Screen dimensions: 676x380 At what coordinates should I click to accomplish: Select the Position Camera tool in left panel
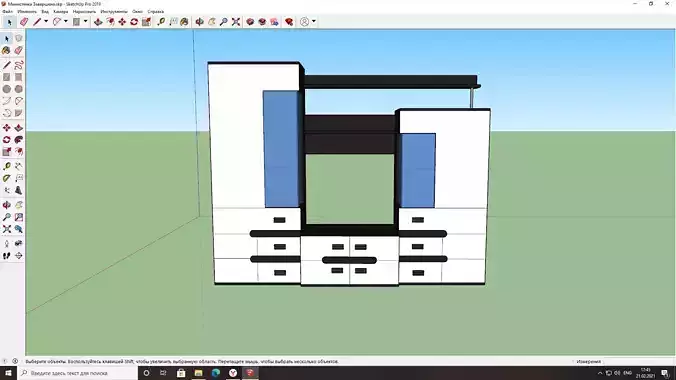[6, 244]
